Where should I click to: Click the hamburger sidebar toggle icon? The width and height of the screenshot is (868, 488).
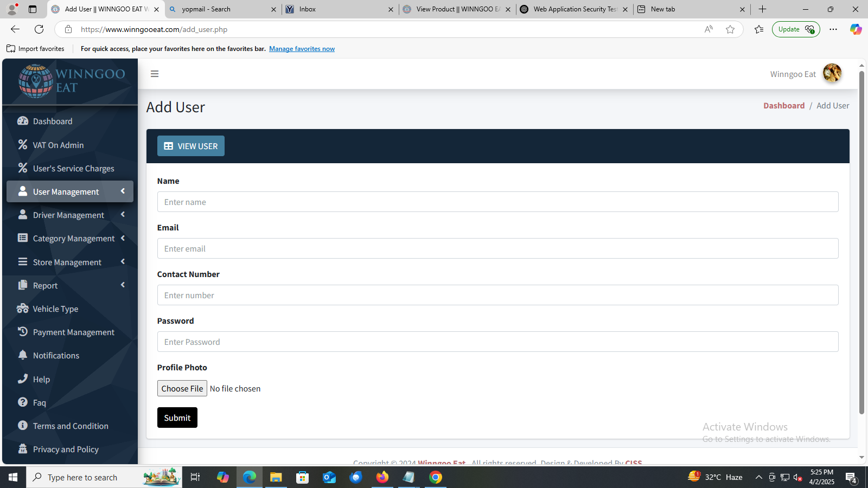(x=155, y=74)
